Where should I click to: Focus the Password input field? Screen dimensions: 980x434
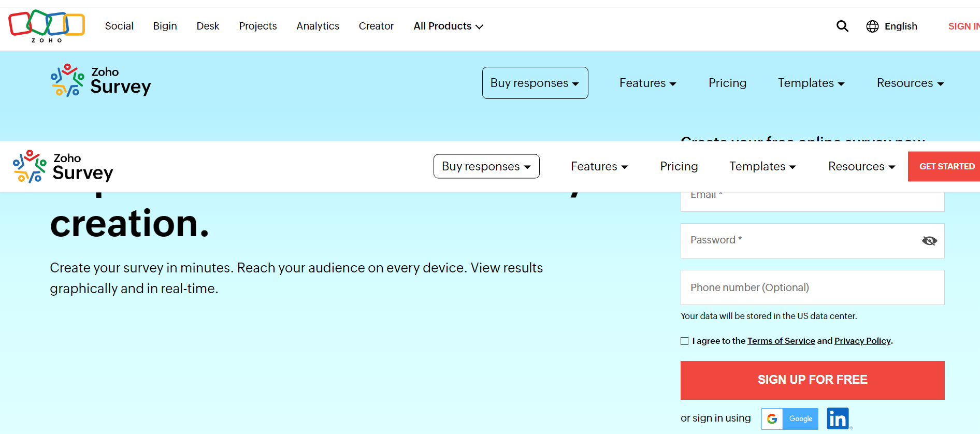click(812, 241)
